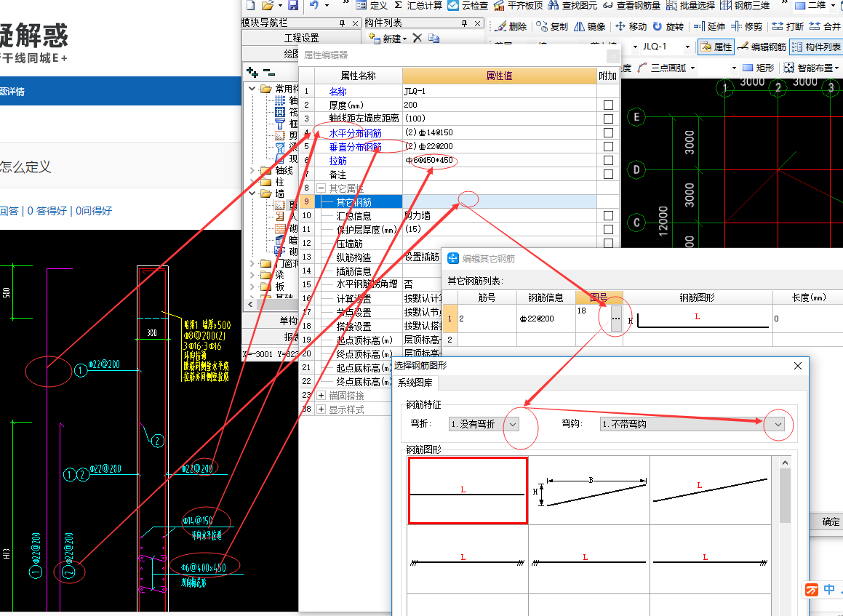
Task: Check 附加 box for 厚度(mm) row
Action: 608,105
